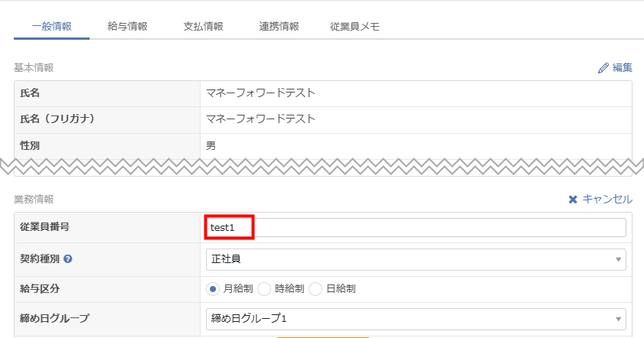Image resolution: width=644 pixels, height=338 pixels.
Task: Click the 編集 link for 基本情報
Action: click(622, 68)
